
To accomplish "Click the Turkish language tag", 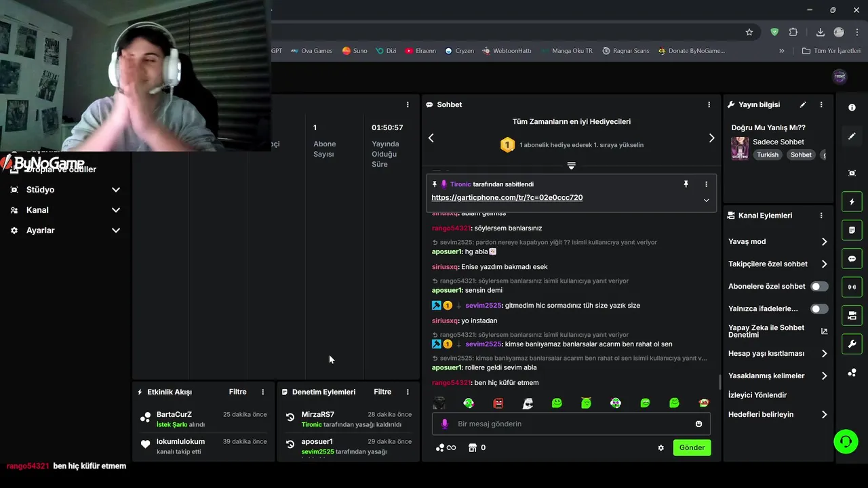I will pyautogui.click(x=768, y=155).
